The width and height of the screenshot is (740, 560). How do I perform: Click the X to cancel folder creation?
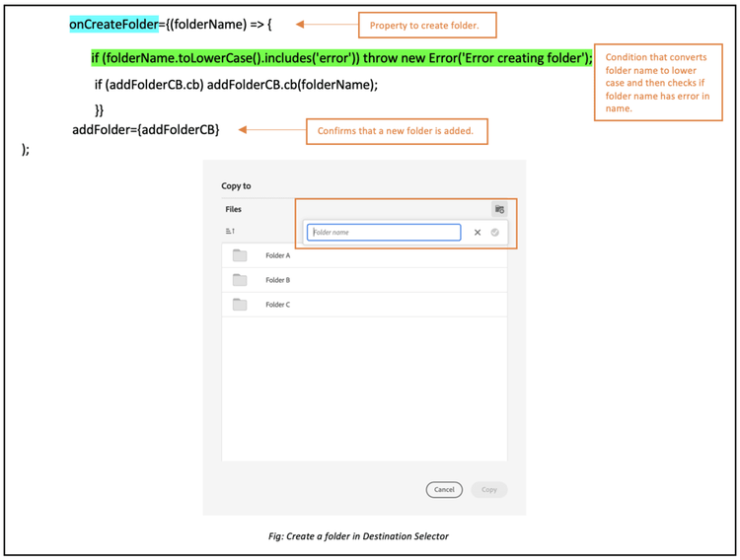click(478, 232)
